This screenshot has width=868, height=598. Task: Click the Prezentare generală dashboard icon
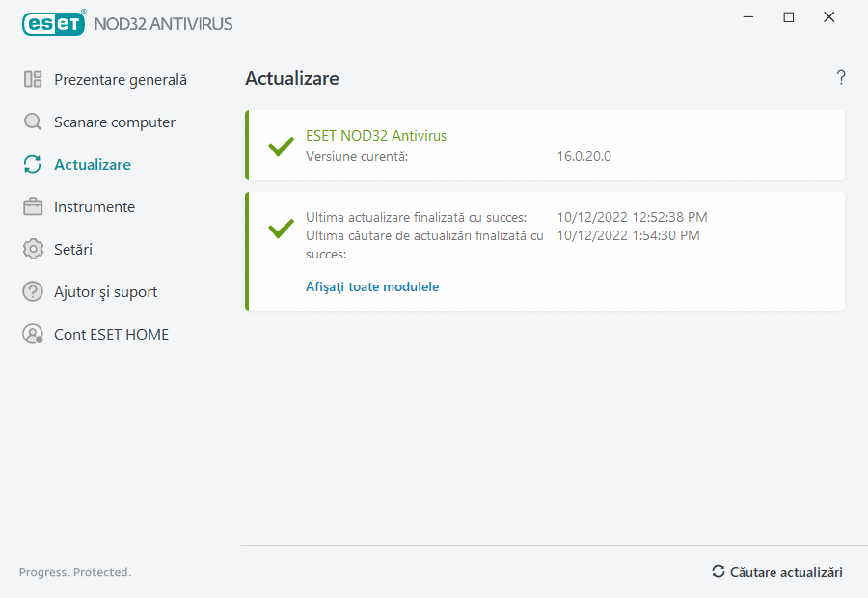pos(33,80)
